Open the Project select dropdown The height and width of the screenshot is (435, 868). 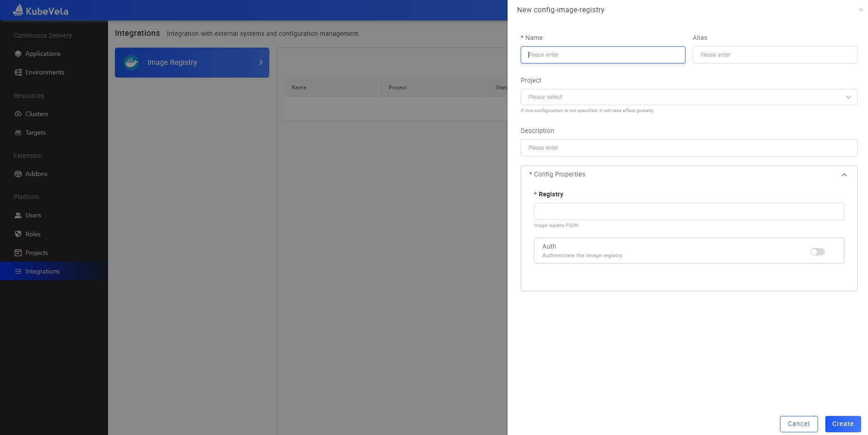[688, 97]
